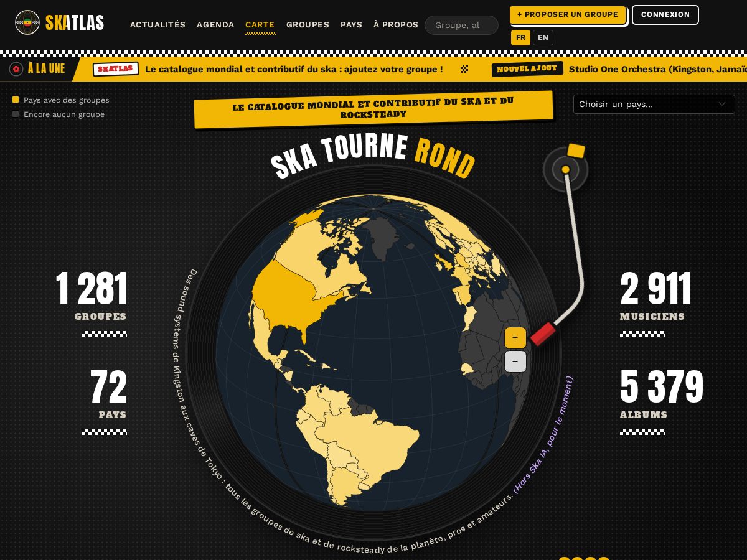Click the Proposer un groupe button

568,15
